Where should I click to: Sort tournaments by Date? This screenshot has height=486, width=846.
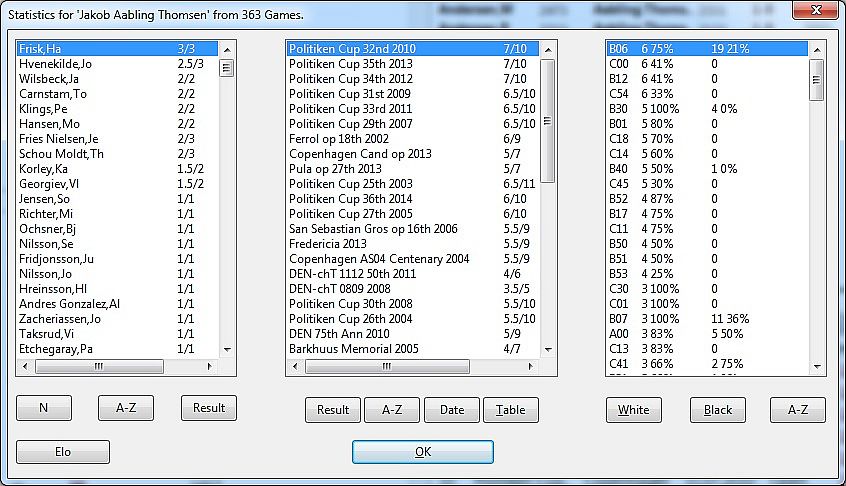pyautogui.click(x=451, y=410)
